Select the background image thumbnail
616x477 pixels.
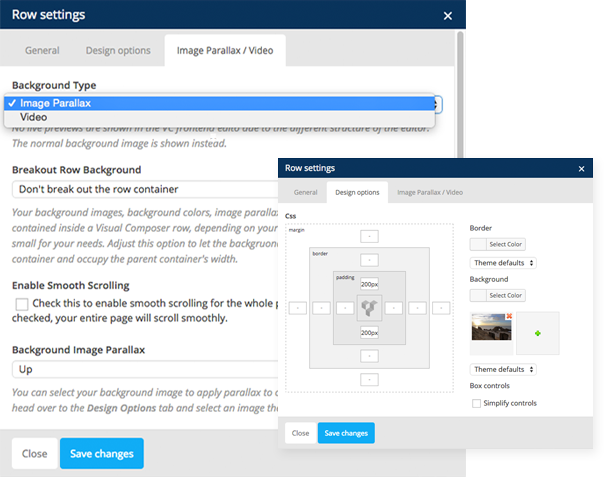(491, 327)
